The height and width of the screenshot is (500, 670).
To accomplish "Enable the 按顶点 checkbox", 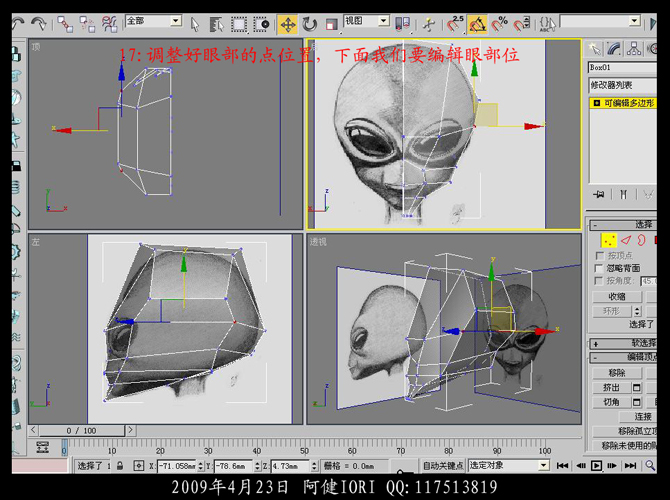I will pyautogui.click(x=598, y=256).
